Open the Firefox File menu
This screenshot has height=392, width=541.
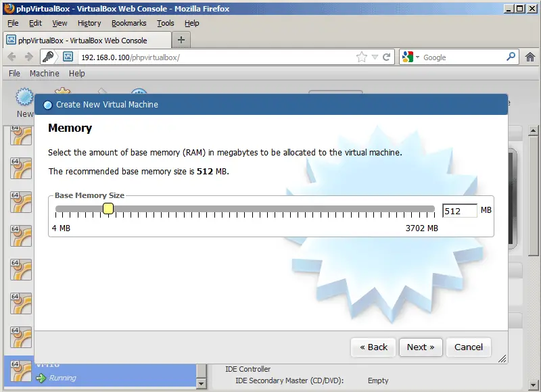(x=13, y=23)
